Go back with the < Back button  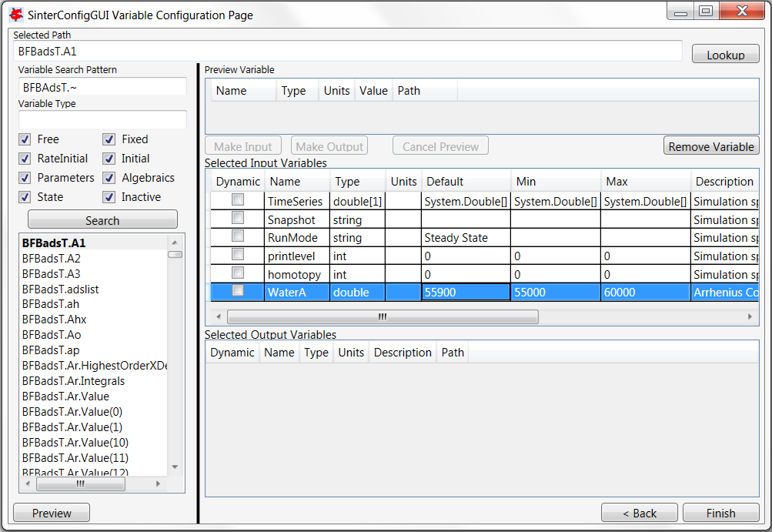[x=639, y=514]
